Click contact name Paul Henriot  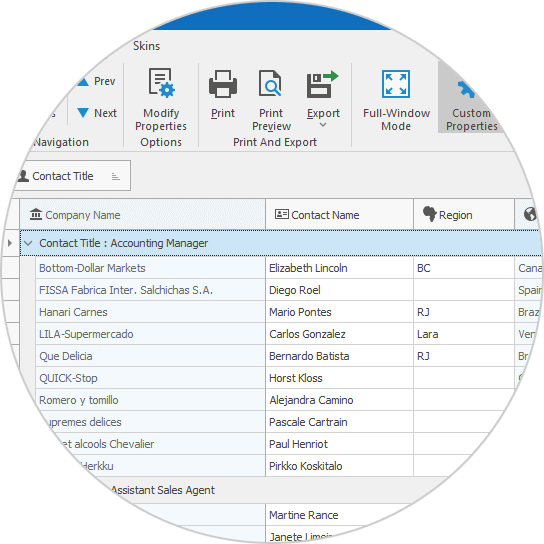point(298,444)
